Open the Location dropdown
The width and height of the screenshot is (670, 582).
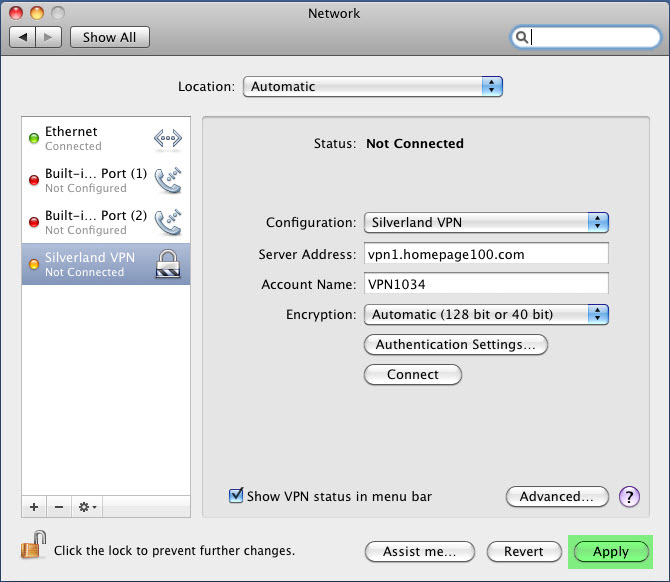pyautogui.click(x=373, y=87)
